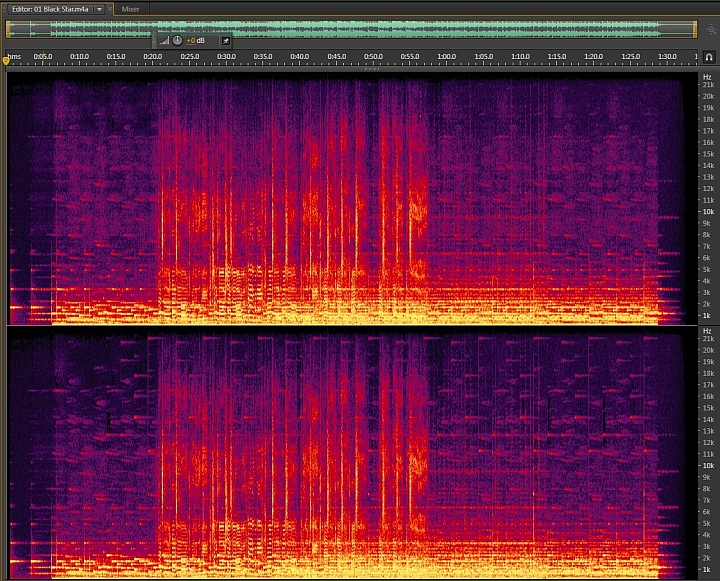Click the 0:35.0 ruler mark
The image size is (720, 581).
point(263,56)
